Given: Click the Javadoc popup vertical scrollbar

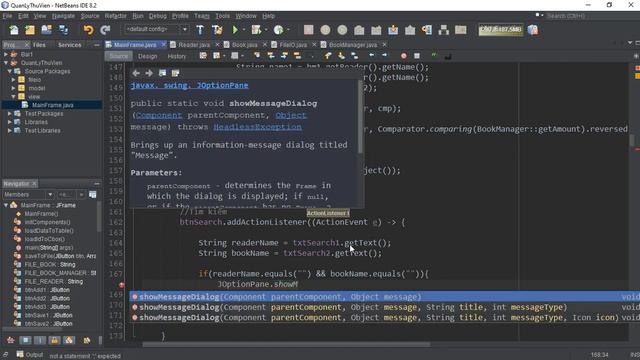Looking at the screenshot, I should pos(360,117).
